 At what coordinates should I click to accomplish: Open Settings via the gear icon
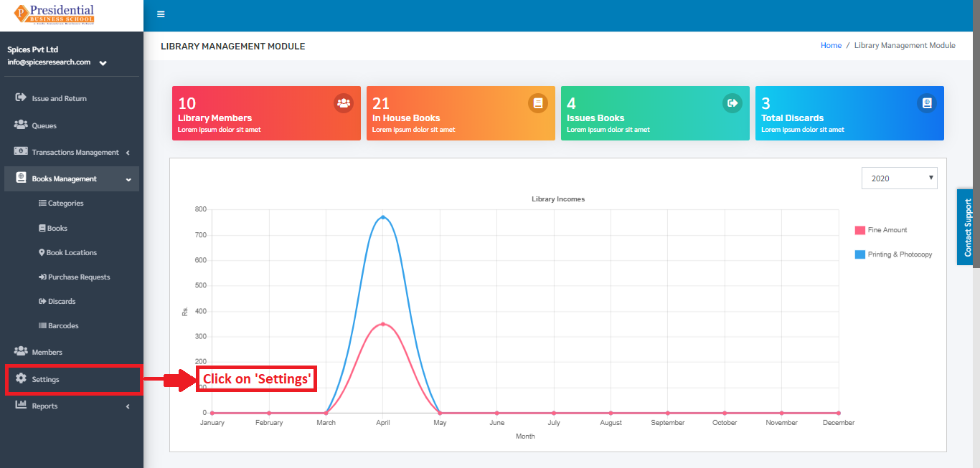[x=21, y=378]
